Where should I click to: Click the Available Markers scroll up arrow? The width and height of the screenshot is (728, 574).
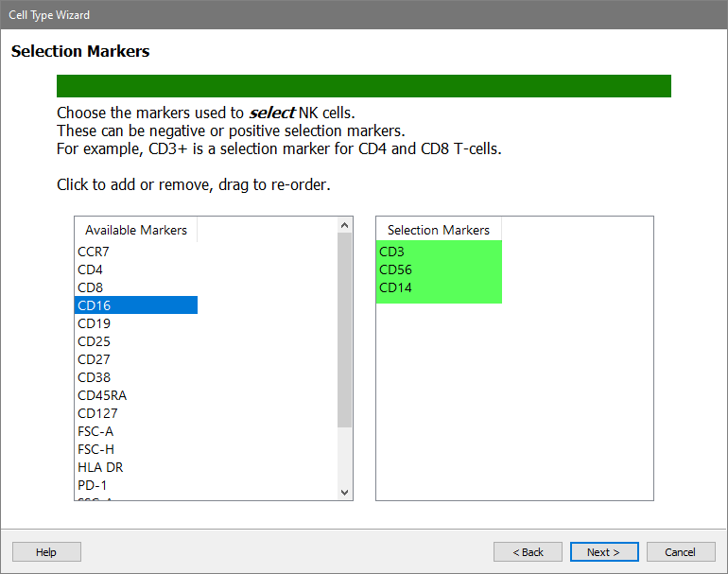tap(344, 225)
